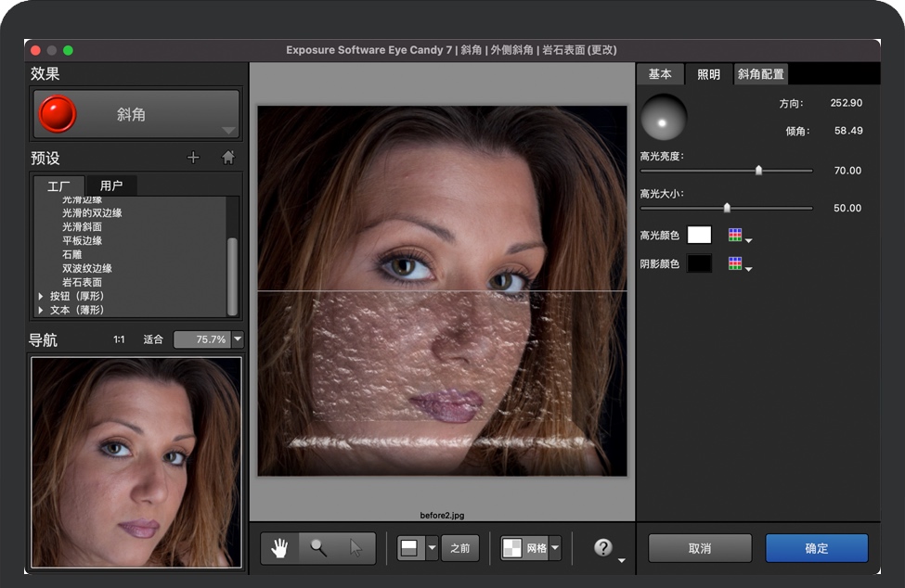905x588 pixels.
Task: Click the 取消 button
Action: click(x=700, y=548)
